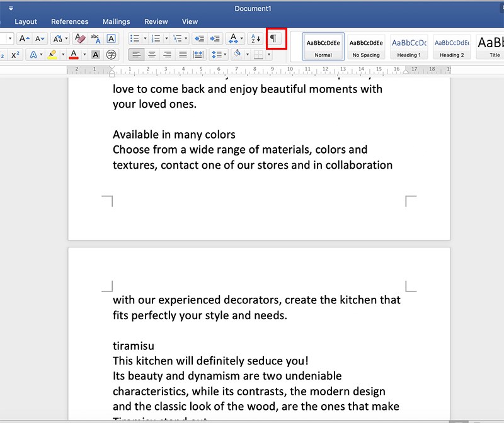Sort text with the A-Z icon
This screenshot has width=504, height=423.
tap(256, 39)
